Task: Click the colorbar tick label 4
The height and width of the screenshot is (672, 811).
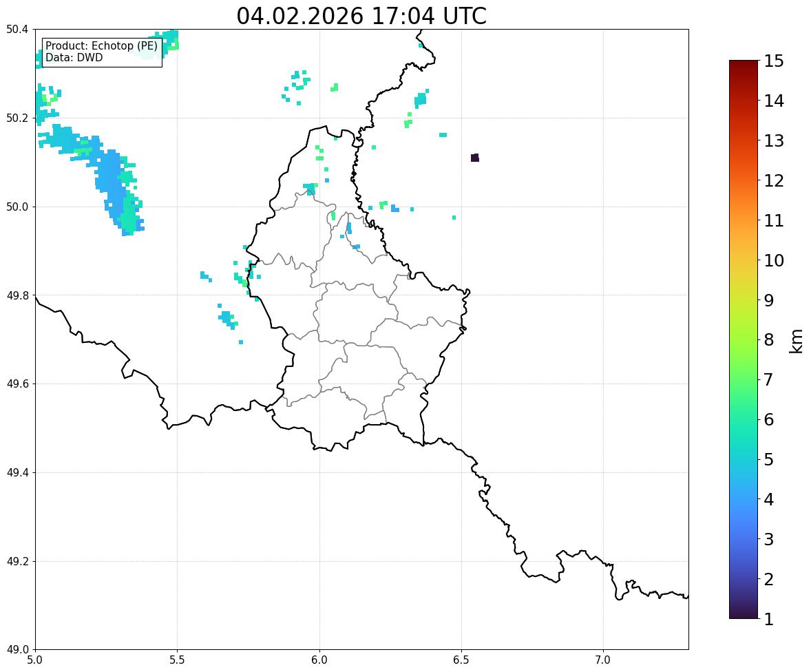Action: point(769,499)
